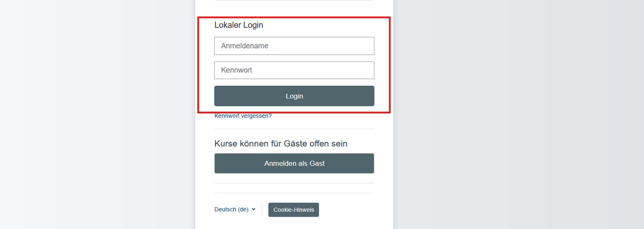Click the Lokaler Login heading

239,25
